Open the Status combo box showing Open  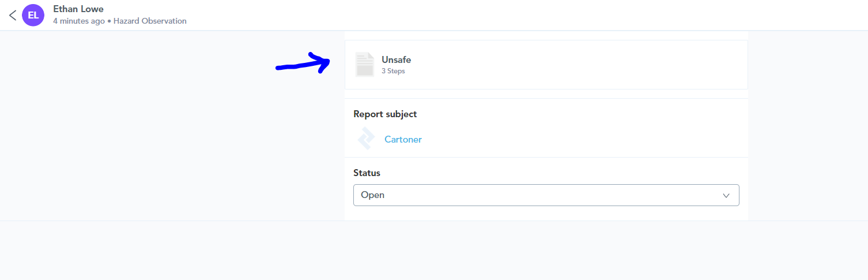pyautogui.click(x=546, y=195)
